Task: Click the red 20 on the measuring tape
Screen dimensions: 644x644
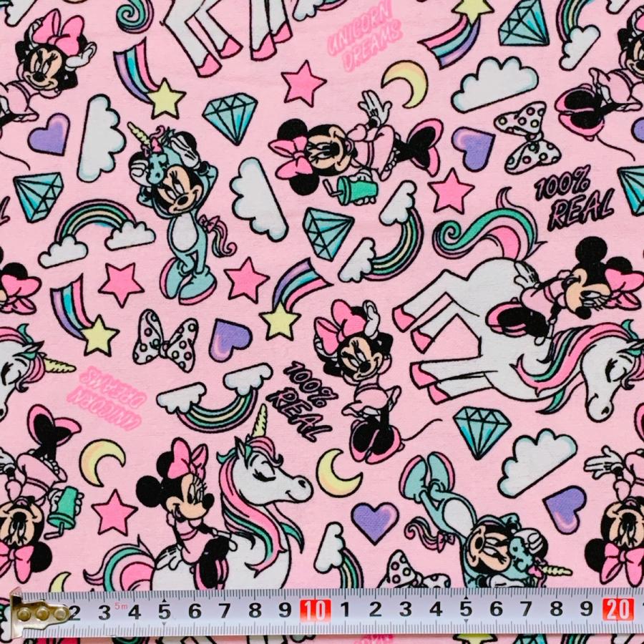Action: (x=618, y=610)
